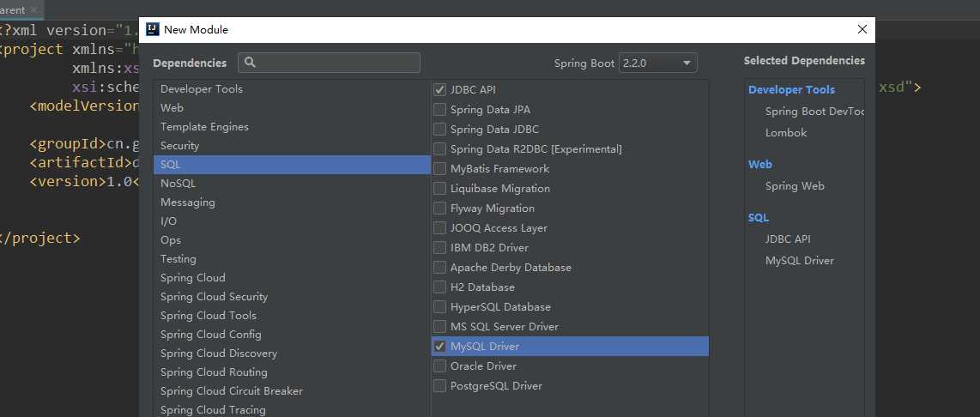This screenshot has height=417, width=980.
Task: Open the Template Engines category
Action: (292, 126)
